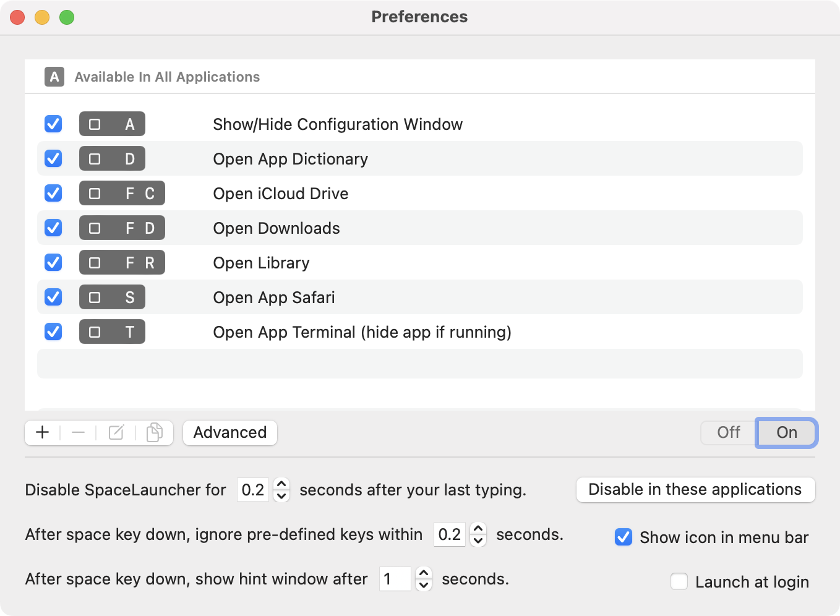Open the Advanced settings
Screen dimensions: 840x616
pyautogui.click(x=230, y=432)
